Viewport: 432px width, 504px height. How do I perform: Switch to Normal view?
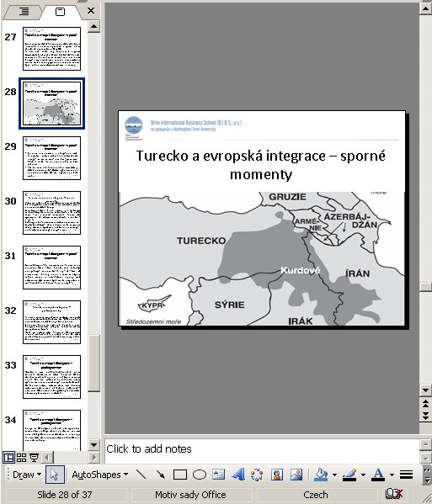pos(8,457)
